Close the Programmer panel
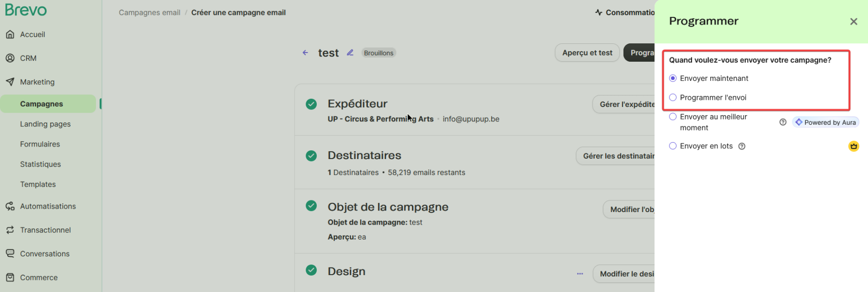Image resolution: width=868 pixels, height=292 pixels. [854, 22]
